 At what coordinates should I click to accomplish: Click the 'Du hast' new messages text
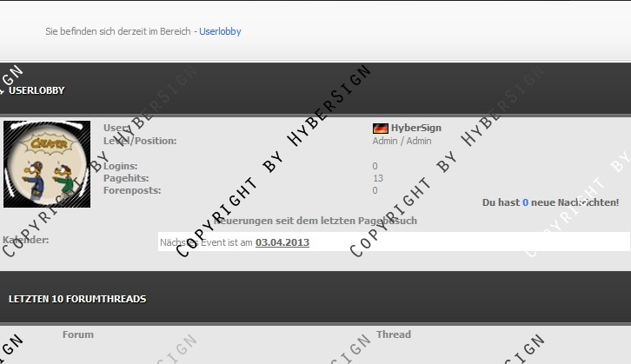tap(501, 202)
